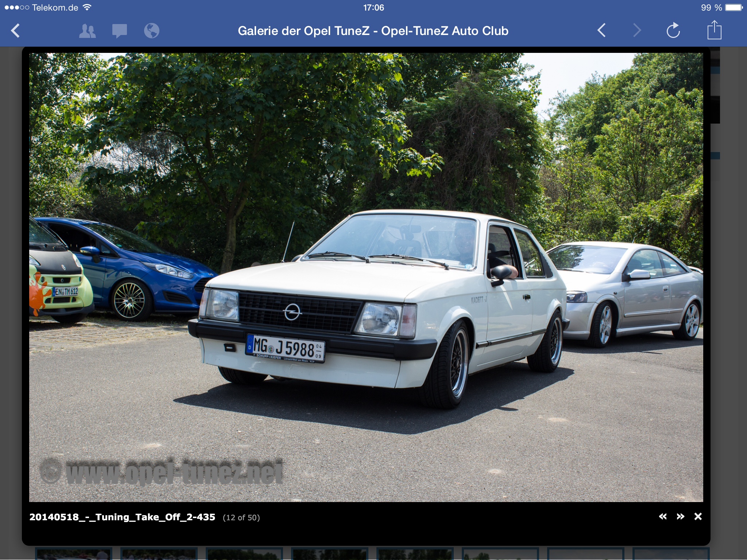Tap the battery indicator in status bar
Image resolution: width=747 pixels, height=560 pixels.
click(x=734, y=8)
